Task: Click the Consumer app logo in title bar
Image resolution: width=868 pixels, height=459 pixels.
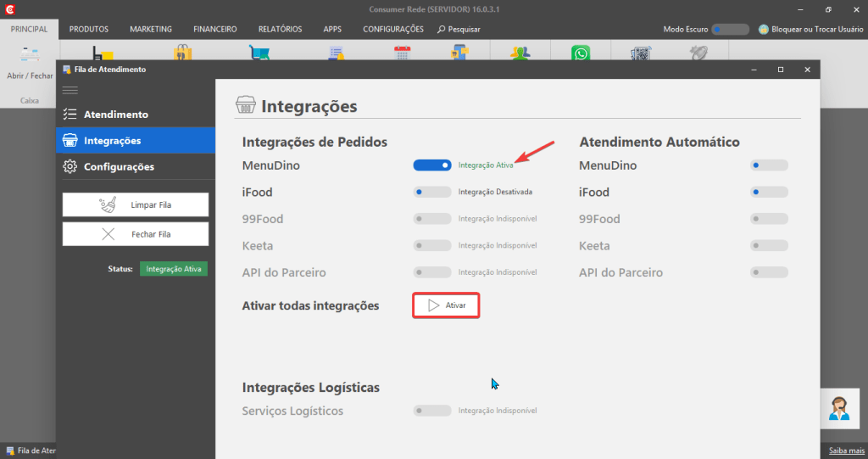Action: pyautogui.click(x=10, y=9)
